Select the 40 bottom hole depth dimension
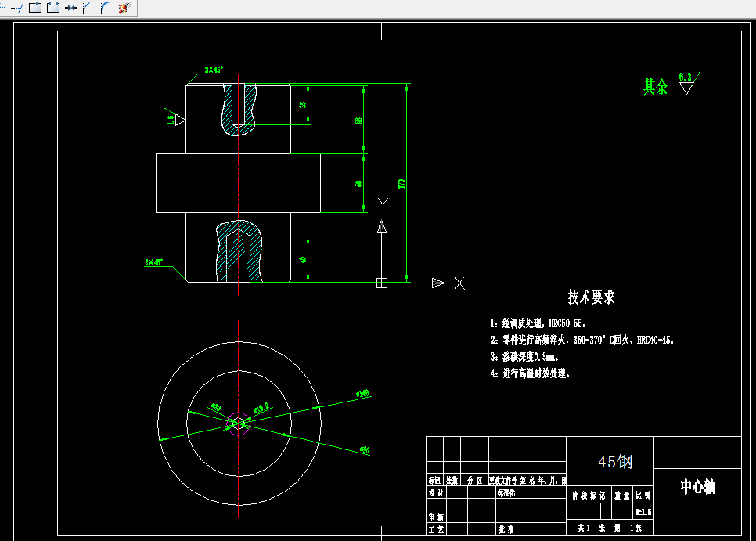 click(302, 259)
